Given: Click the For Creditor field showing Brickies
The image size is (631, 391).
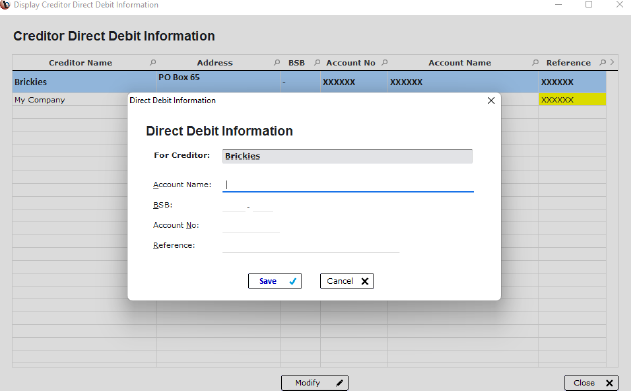Looking at the screenshot, I should (x=347, y=156).
